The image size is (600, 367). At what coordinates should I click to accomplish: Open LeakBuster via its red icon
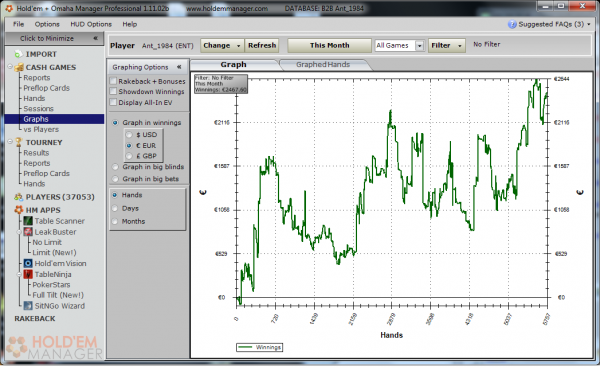point(28,232)
